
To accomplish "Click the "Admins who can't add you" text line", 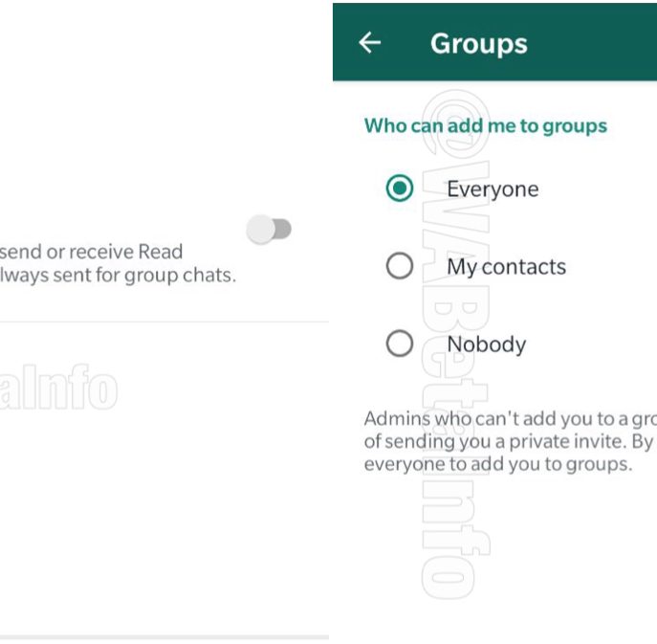I will click(509, 418).
